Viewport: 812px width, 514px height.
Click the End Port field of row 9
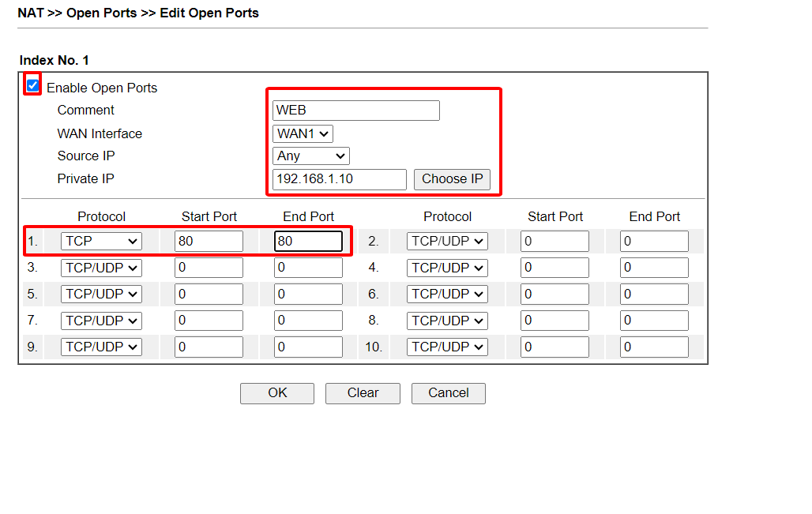pos(308,347)
